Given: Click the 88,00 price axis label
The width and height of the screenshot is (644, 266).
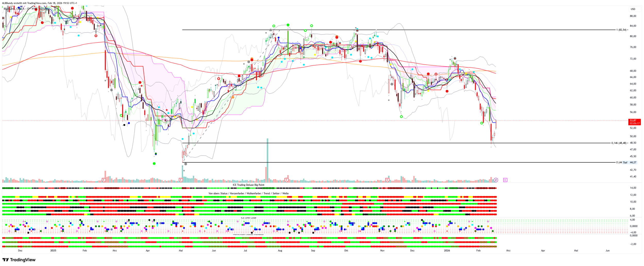Looking at the screenshot, I should click(633, 16).
